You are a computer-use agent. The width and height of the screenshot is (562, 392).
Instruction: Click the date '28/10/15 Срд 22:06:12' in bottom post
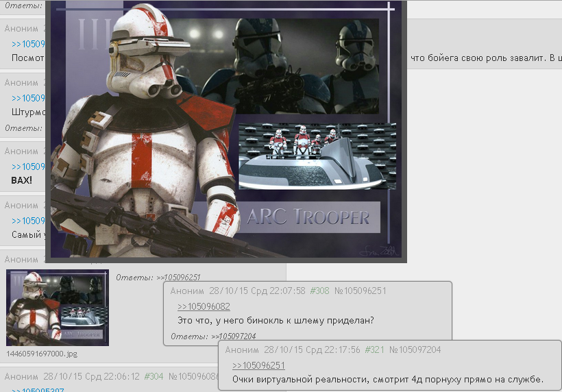(x=91, y=376)
